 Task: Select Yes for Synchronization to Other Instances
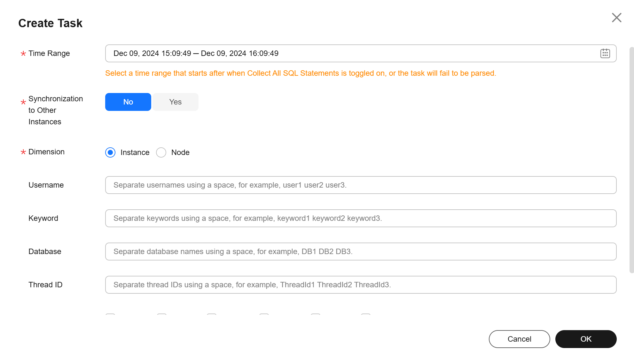[176, 102]
